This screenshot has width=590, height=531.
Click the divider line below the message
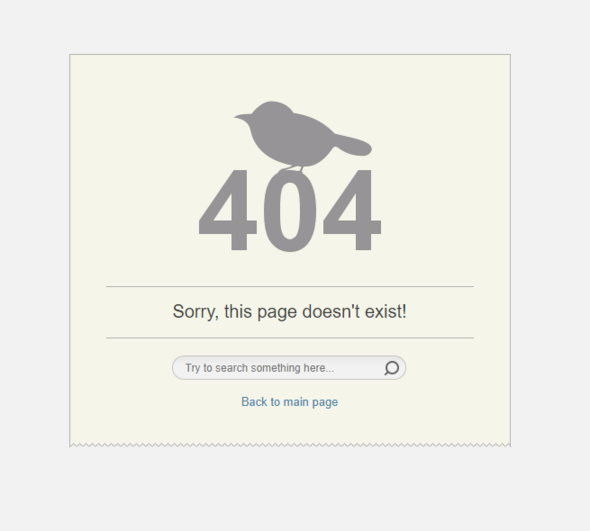pyautogui.click(x=290, y=338)
